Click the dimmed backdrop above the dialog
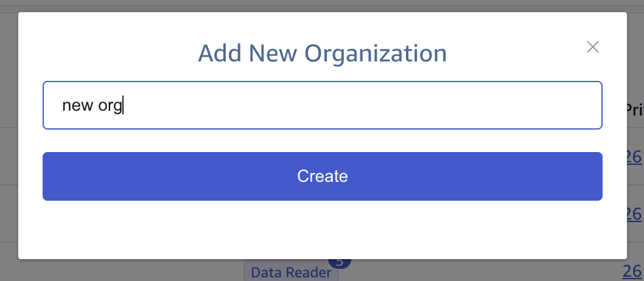The width and height of the screenshot is (644, 281). (322, 5)
